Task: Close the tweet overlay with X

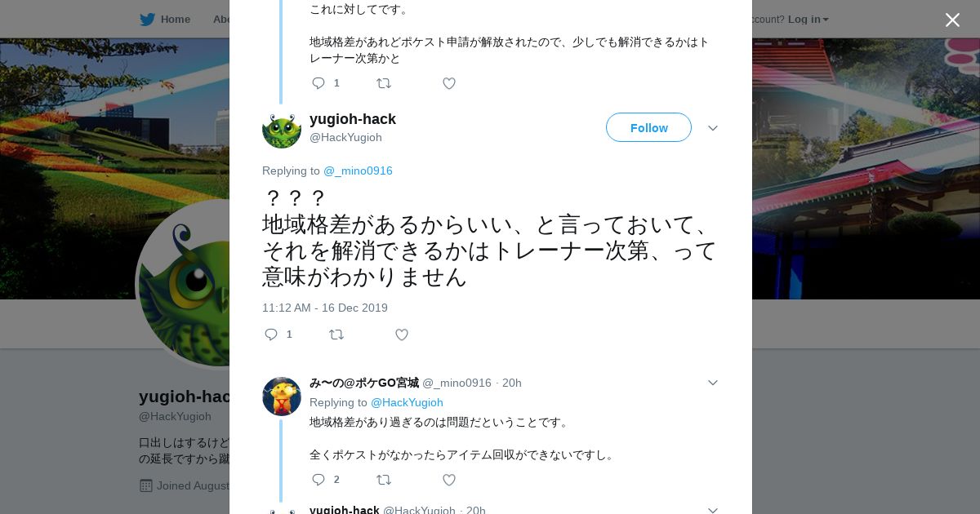Action: click(952, 20)
